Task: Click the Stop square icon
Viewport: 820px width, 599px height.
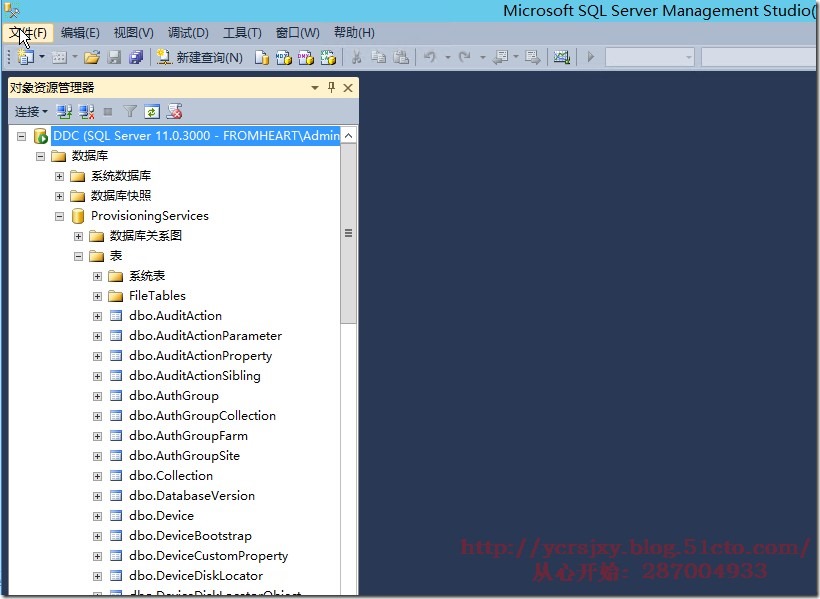Action: 108,111
